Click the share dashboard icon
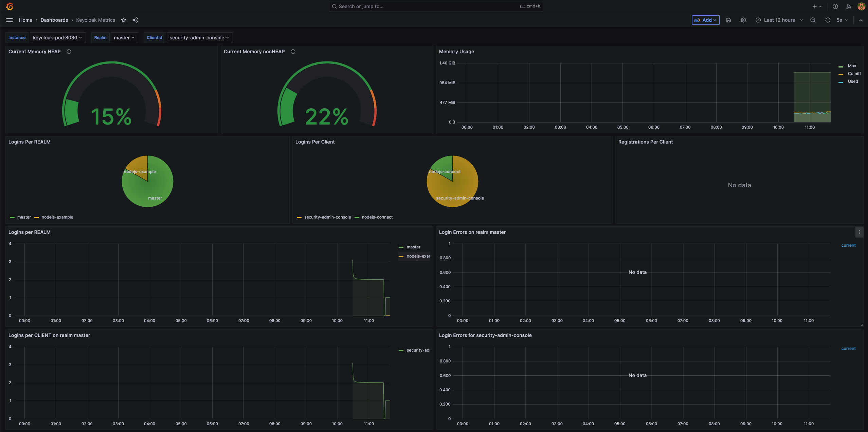 pos(135,20)
